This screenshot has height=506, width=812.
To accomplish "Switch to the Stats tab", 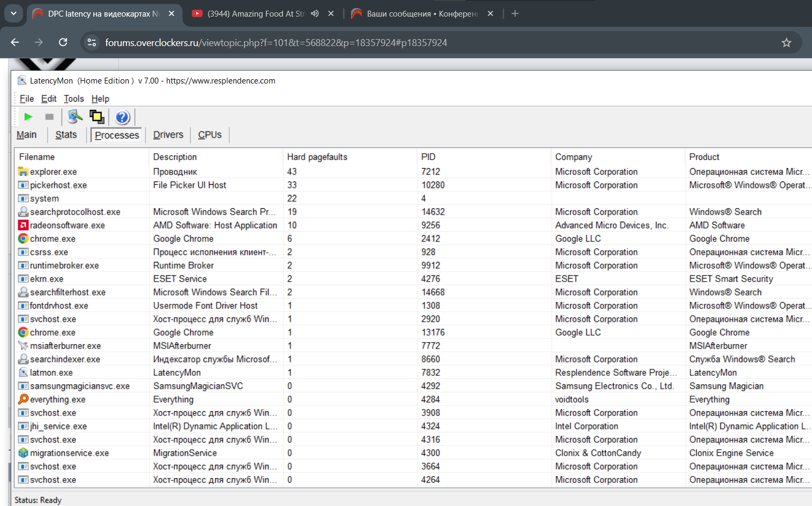I will 66,135.
